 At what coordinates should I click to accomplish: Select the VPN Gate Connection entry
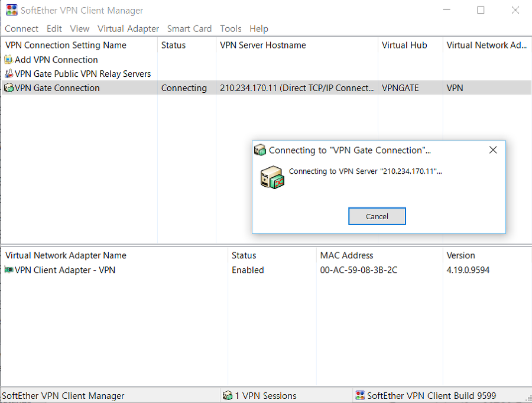coord(57,88)
